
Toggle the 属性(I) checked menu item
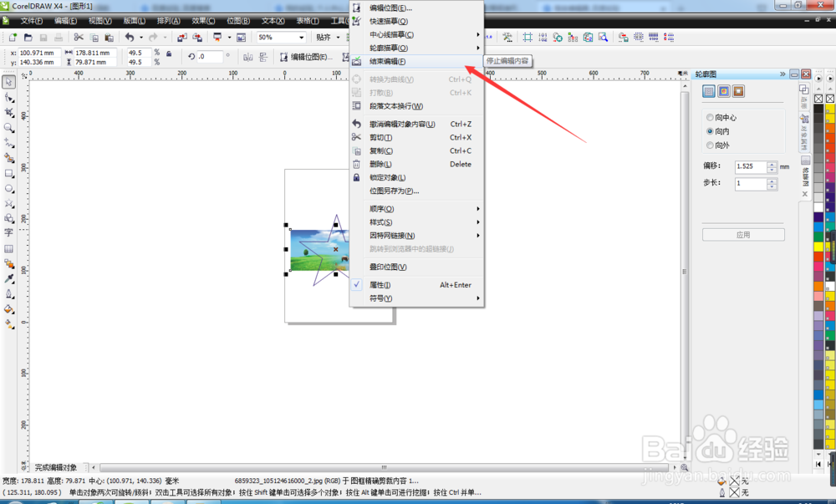(x=416, y=285)
